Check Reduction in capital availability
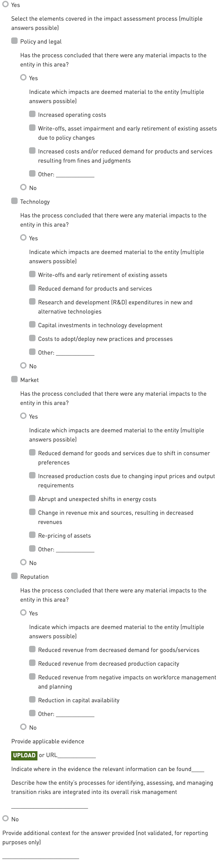223x868 pixels. [32, 700]
